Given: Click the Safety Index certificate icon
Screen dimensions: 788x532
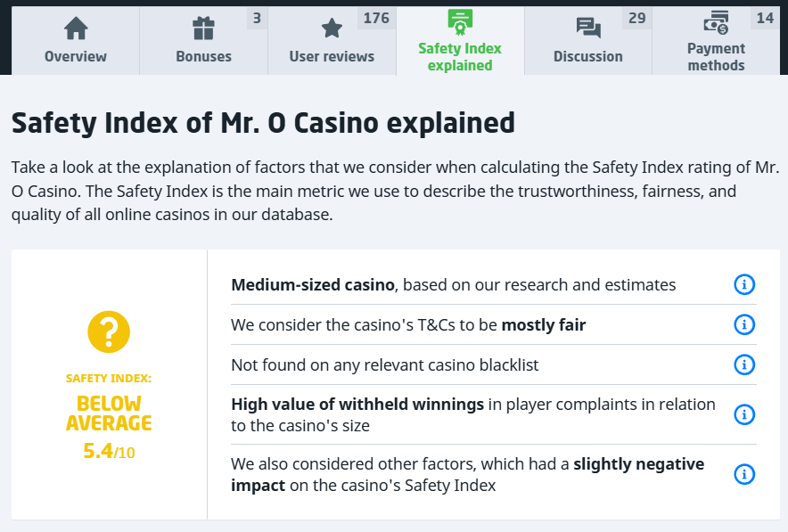Looking at the screenshot, I should (460, 21).
